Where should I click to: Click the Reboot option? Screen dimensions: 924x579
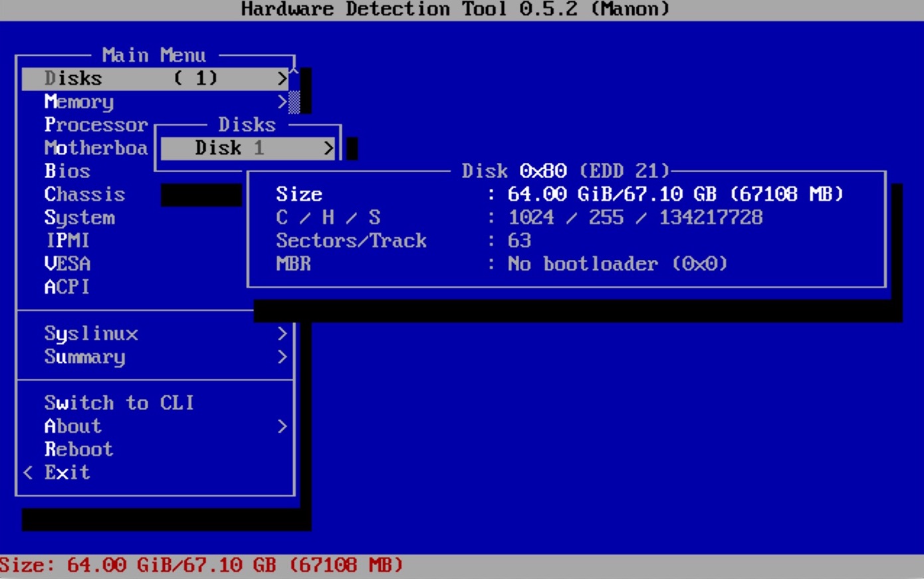78,449
